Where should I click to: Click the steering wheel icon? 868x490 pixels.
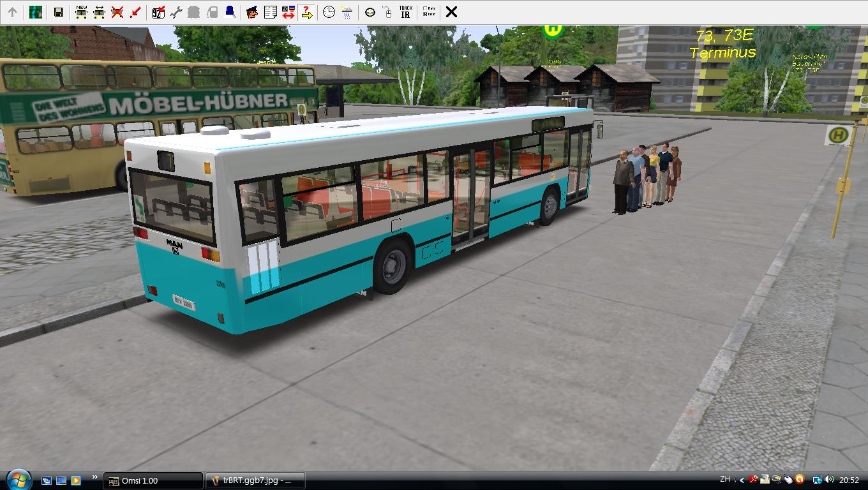pos(370,12)
